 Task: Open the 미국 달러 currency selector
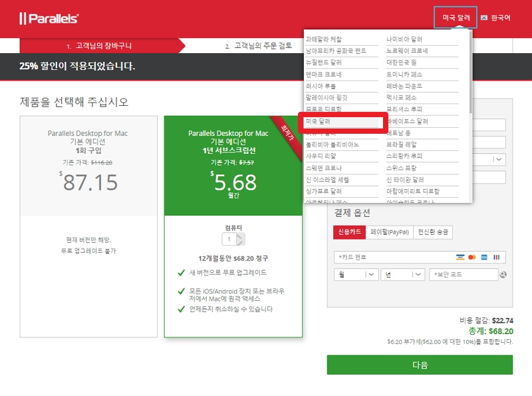click(x=456, y=17)
